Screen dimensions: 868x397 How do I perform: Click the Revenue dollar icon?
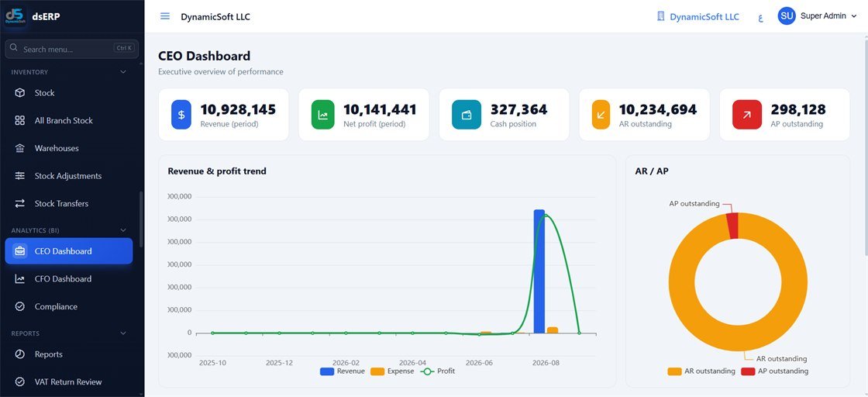pos(181,115)
